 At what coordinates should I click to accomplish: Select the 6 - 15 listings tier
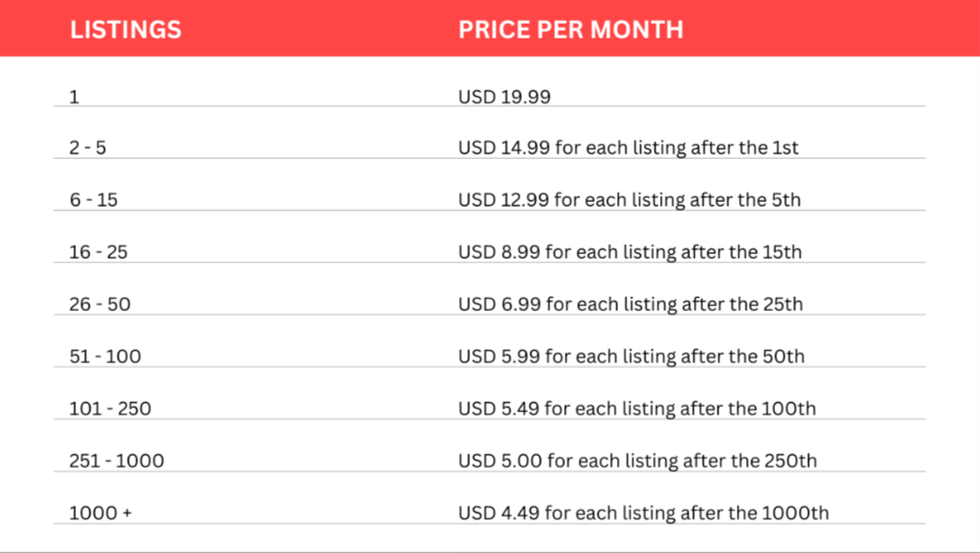[93, 199]
